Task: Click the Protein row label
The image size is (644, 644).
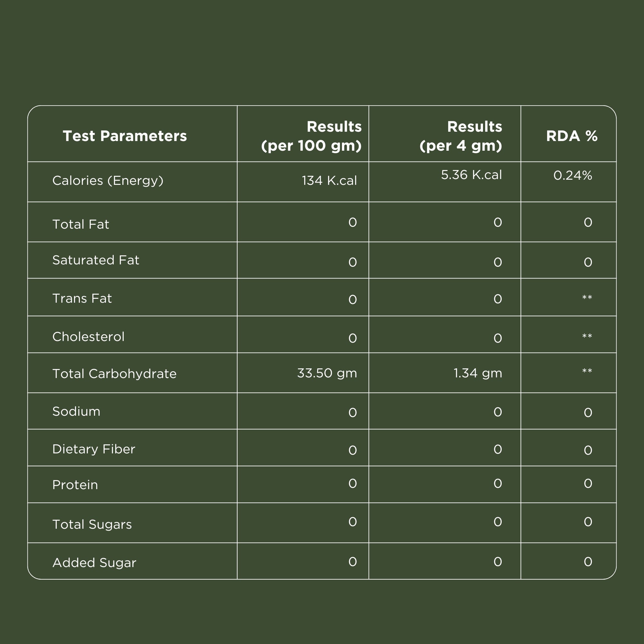Action: pos(75,485)
